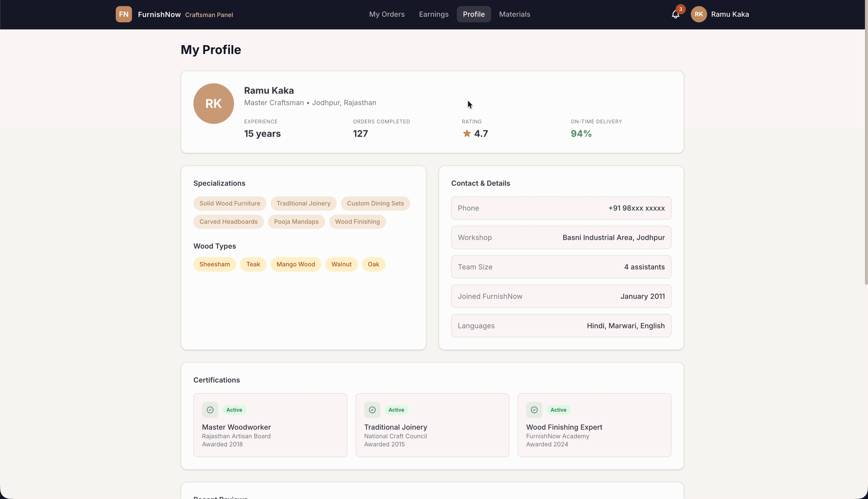Click the Solid Wood Furniture tag
This screenshot has width=868, height=499.
pyautogui.click(x=230, y=203)
